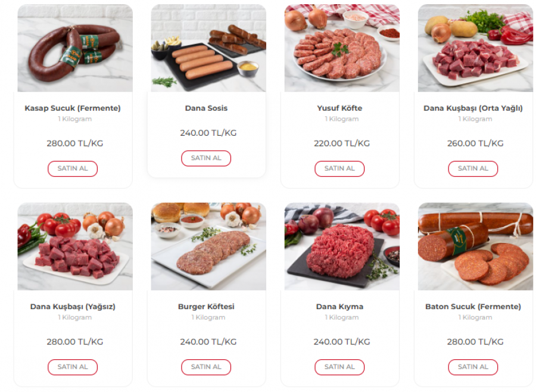Click SATIN AL under Burger Köftesi

coord(206,367)
